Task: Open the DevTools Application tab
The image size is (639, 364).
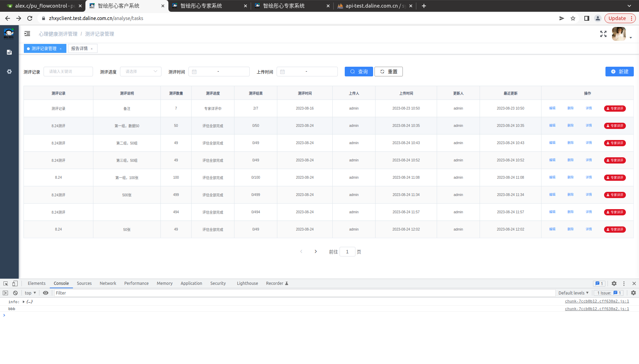Action: [191, 283]
